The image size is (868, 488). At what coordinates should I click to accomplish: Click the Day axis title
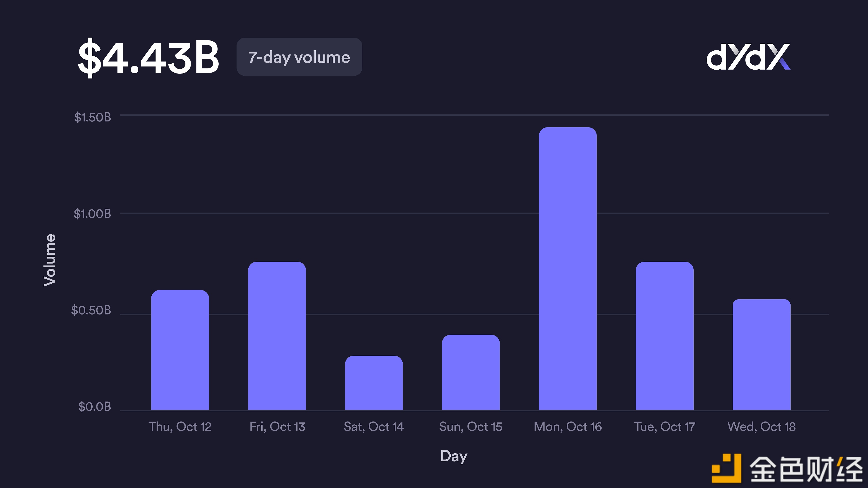coord(454,456)
